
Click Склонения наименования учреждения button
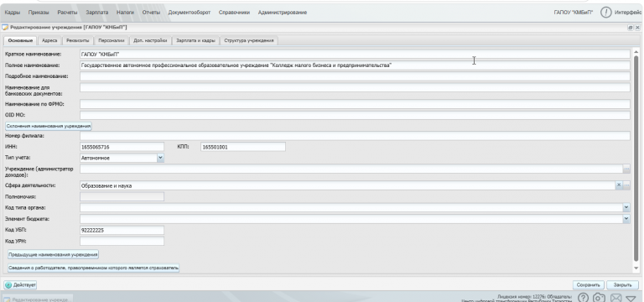[x=49, y=126]
